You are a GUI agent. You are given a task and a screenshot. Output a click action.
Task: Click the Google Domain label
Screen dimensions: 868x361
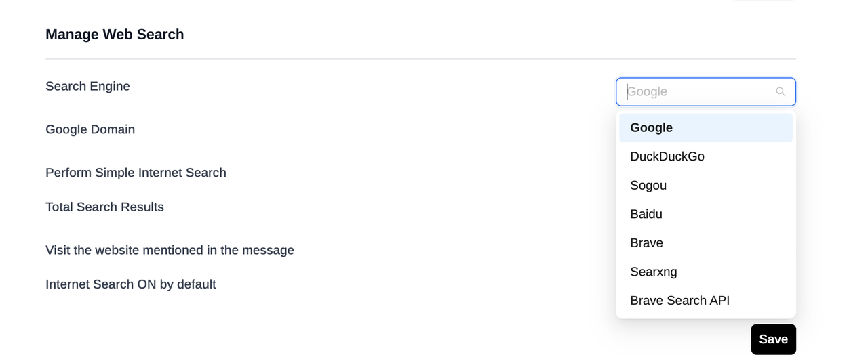90,129
